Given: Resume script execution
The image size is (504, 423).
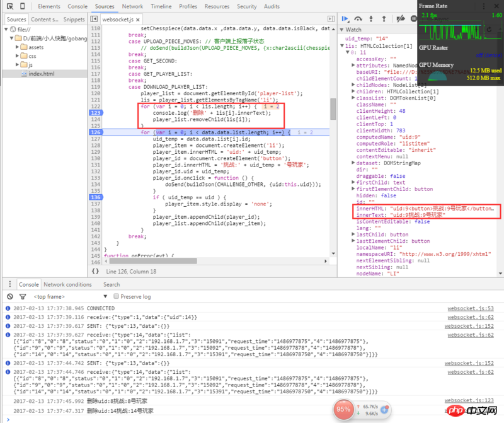Looking at the screenshot, I should [x=345, y=19].
